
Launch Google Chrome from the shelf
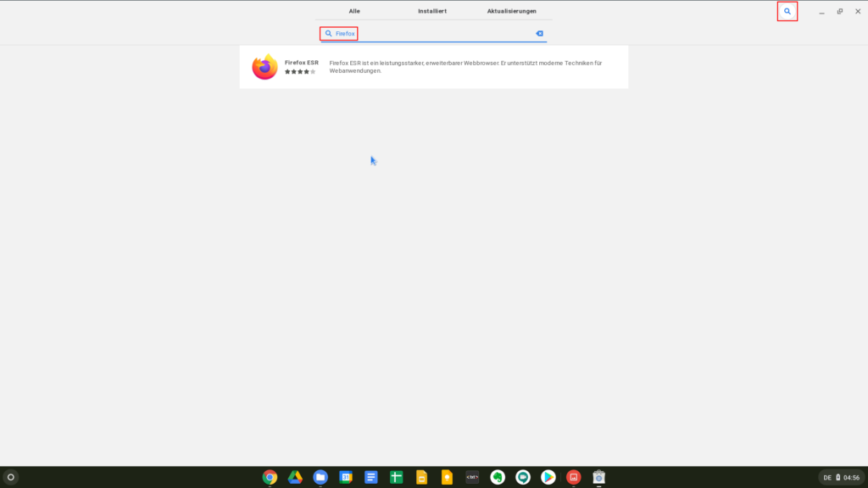click(270, 477)
